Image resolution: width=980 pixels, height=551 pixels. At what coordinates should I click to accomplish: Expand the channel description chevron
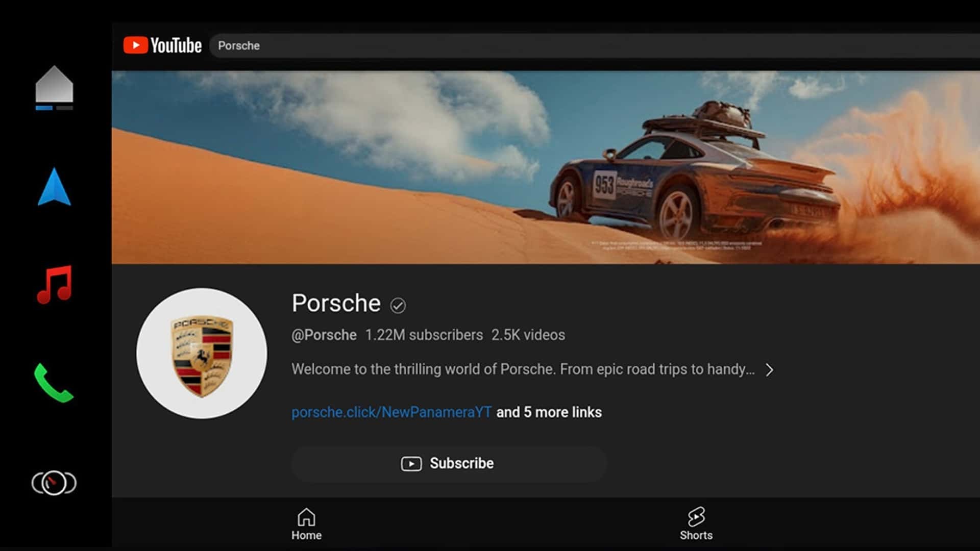point(769,370)
